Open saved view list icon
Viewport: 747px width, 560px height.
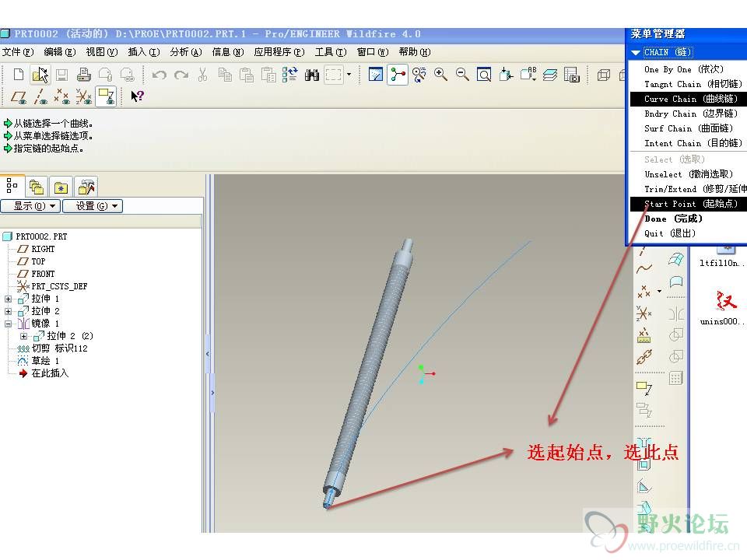click(528, 75)
